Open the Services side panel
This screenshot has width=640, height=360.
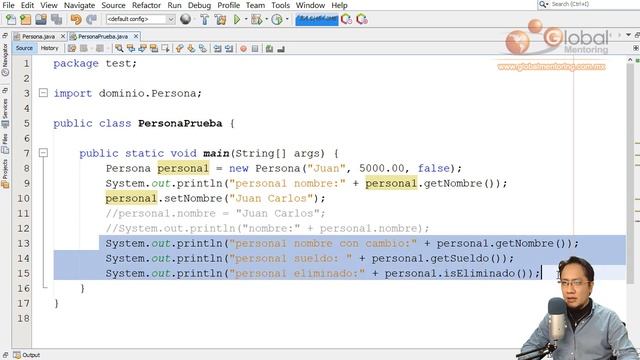pos(5,112)
